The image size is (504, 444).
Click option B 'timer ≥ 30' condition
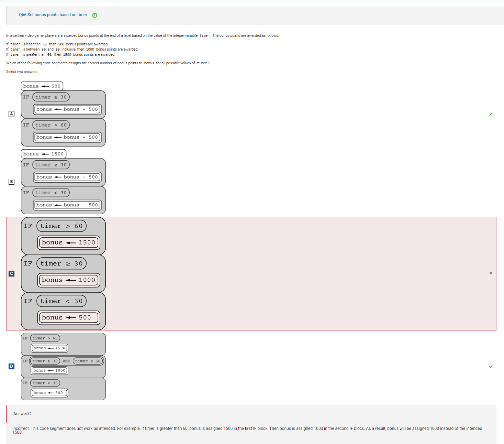(51, 165)
